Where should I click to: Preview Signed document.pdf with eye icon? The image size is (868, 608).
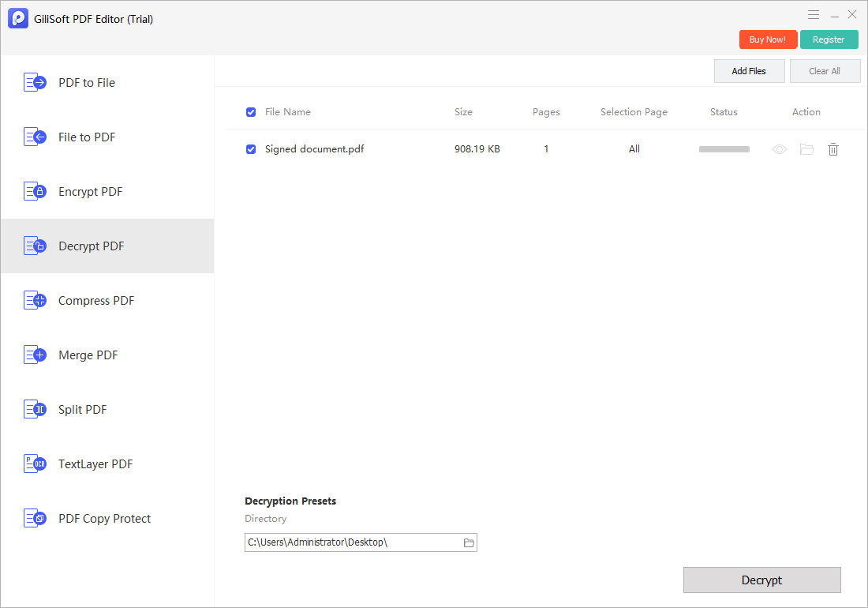pos(780,149)
